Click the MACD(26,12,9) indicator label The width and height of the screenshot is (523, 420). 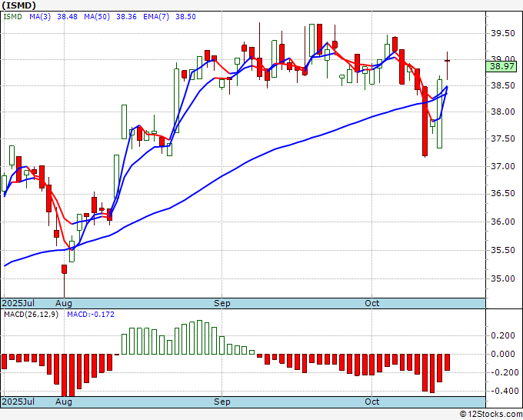31,315
